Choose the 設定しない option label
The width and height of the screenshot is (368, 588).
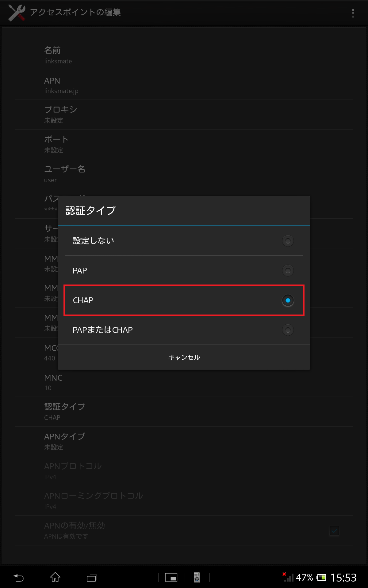(94, 241)
